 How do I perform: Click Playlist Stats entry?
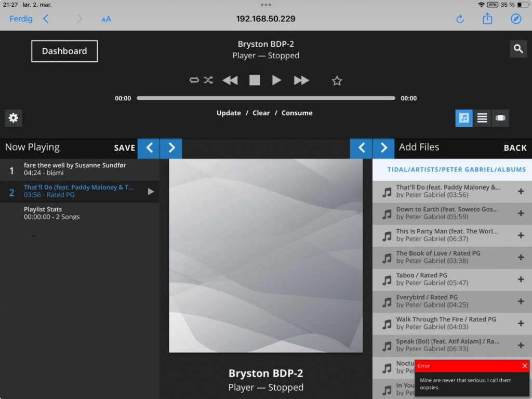(x=79, y=213)
